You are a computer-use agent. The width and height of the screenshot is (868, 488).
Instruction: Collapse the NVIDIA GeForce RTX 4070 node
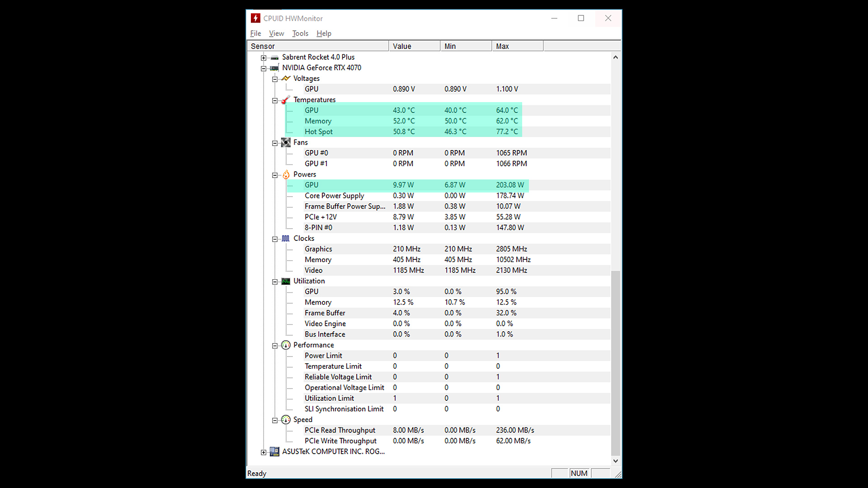(x=264, y=69)
